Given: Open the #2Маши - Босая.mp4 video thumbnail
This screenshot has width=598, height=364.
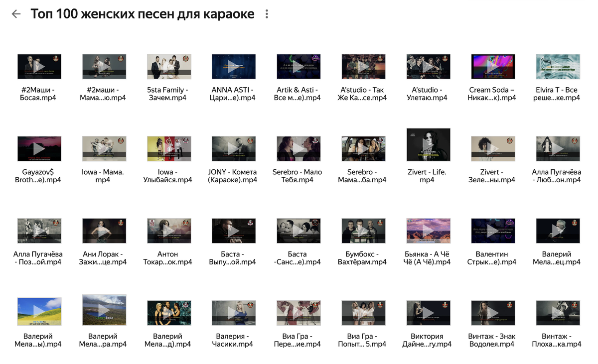Looking at the screenshot, I should pos(39,67).
